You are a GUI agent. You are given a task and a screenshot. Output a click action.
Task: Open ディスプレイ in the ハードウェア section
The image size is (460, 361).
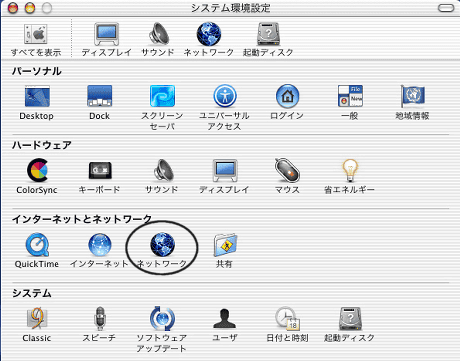pyautogui.click(x=225, y=170)
